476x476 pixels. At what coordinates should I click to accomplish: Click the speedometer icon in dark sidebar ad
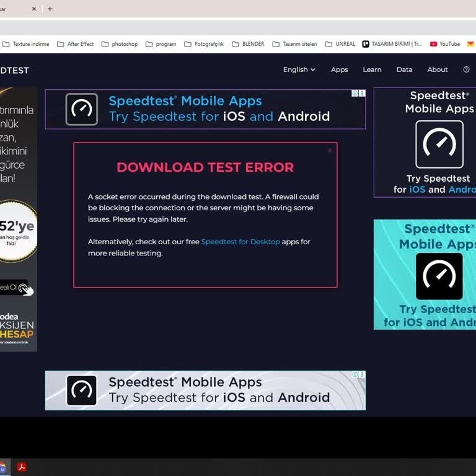[x=439, y=144]
